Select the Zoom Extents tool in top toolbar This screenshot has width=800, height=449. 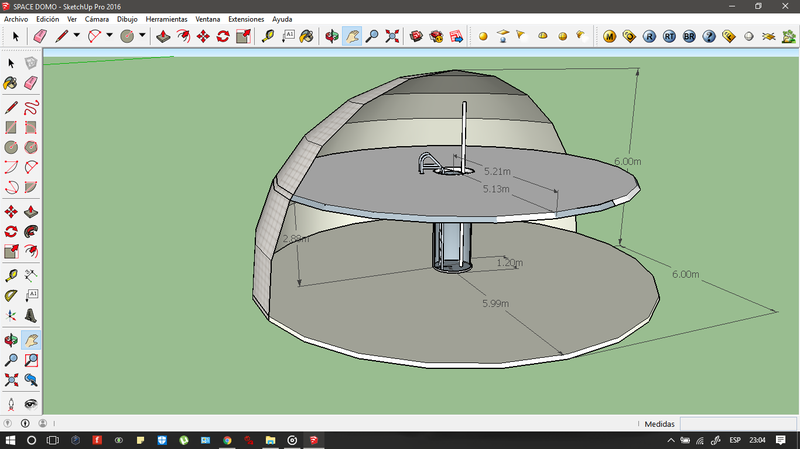pyautogui.click(x=392, y=36)
